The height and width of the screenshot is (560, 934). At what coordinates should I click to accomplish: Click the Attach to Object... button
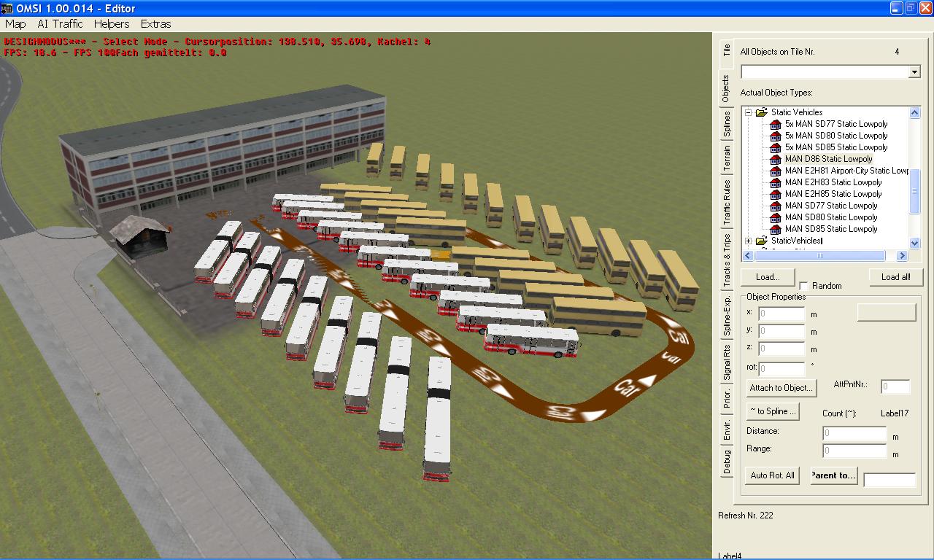[780, 388]
